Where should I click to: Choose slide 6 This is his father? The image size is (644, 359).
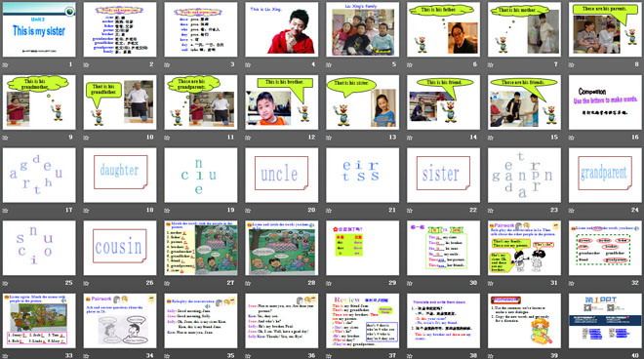(x=444, y=29)
